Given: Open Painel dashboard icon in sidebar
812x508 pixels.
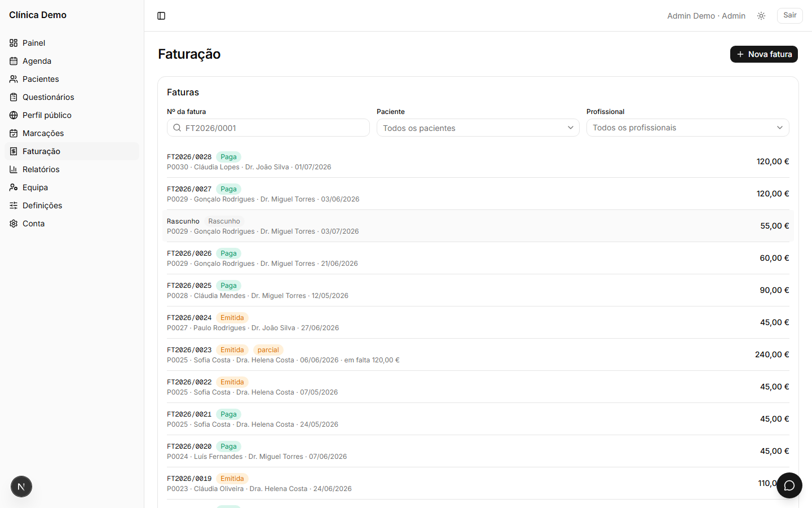Looking at the screenshot, I should pos(14,43).
